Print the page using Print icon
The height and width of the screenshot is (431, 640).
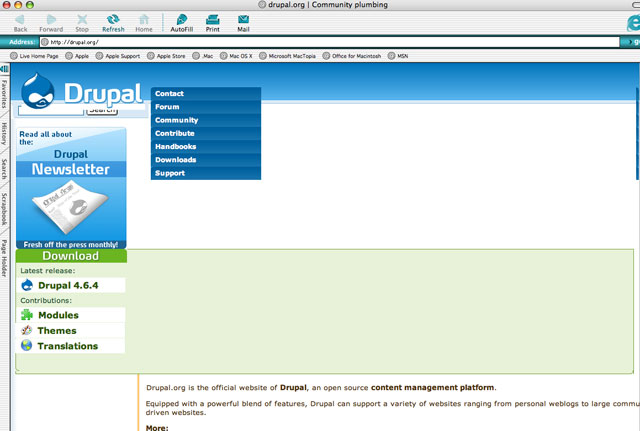(x=213, y=23)
